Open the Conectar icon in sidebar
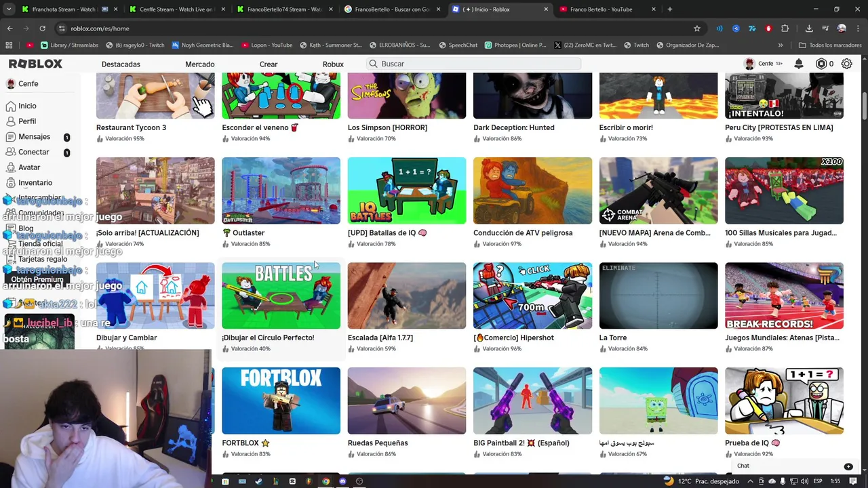Viewport: 868px width, 488px height. pos(11,152)
